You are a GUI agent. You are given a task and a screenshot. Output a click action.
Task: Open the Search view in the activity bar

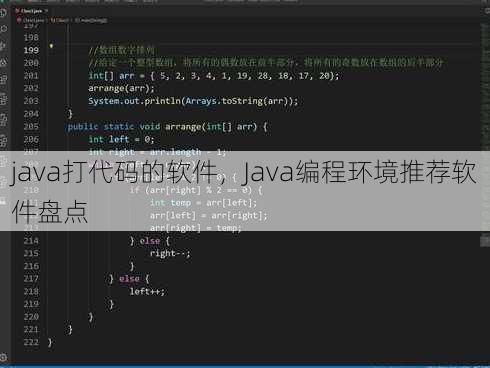(x=4, y=29)
